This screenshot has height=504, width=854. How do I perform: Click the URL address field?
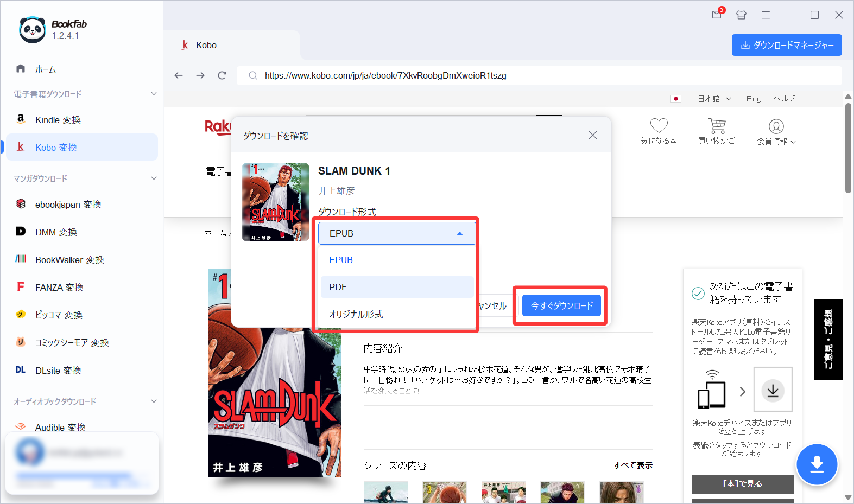coord(539,75)
